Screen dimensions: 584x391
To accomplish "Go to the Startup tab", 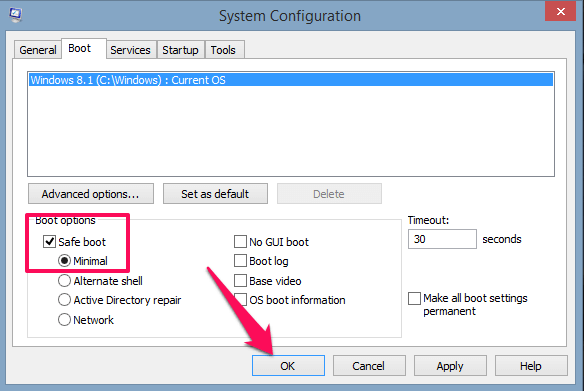I will tap(180, 50).
